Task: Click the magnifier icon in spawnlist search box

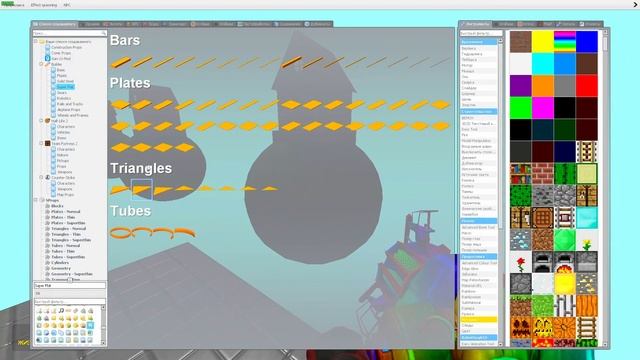Action: [x=104, y=33]
